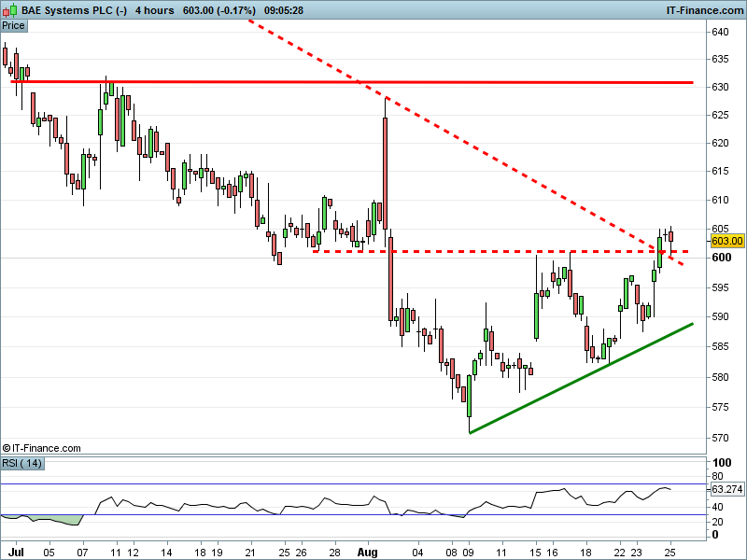Click the Price panel label
Screen dimensions: 747x560
coord(13,26)
